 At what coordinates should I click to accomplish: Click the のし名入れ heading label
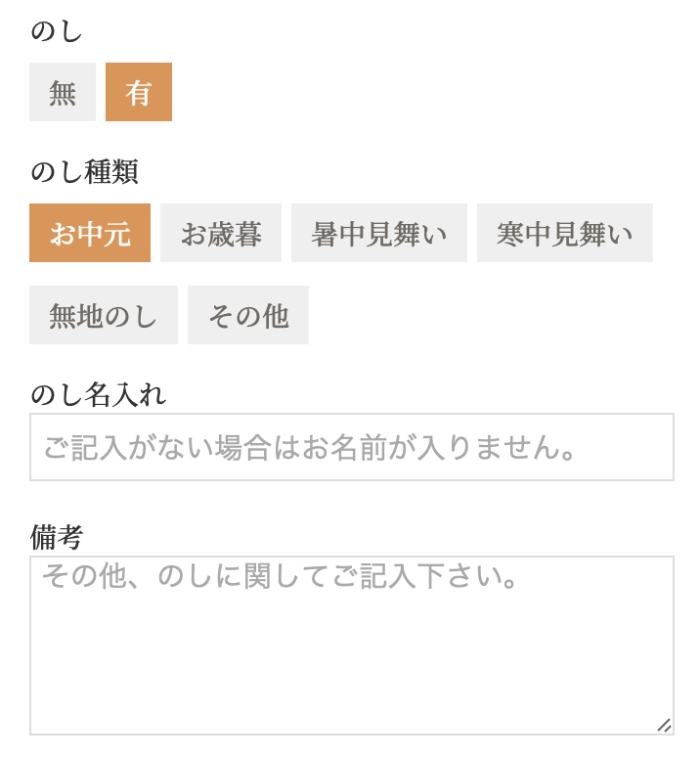[x=99, y=394]
